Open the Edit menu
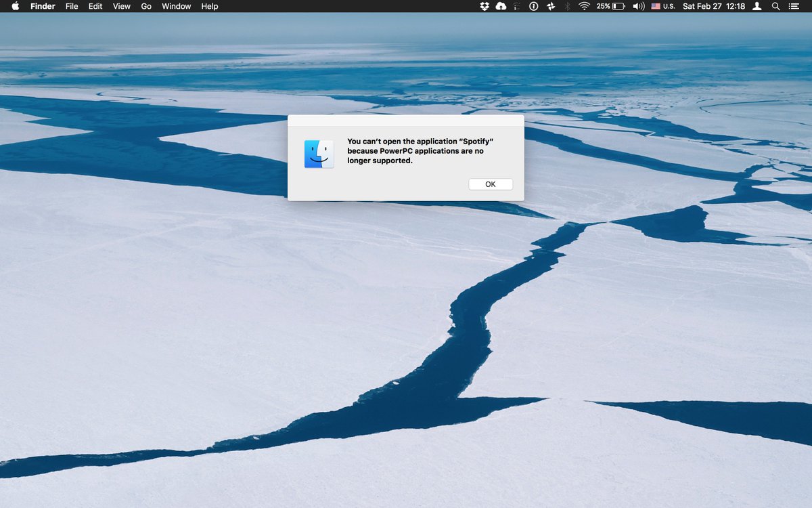 pyautogui.click(x=95, y=6)
